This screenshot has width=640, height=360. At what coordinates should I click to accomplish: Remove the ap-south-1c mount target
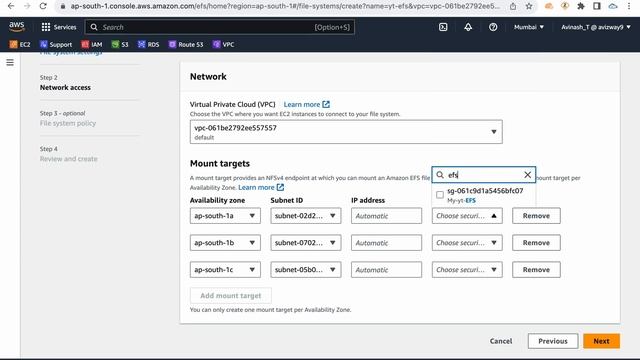click(536, 270)
